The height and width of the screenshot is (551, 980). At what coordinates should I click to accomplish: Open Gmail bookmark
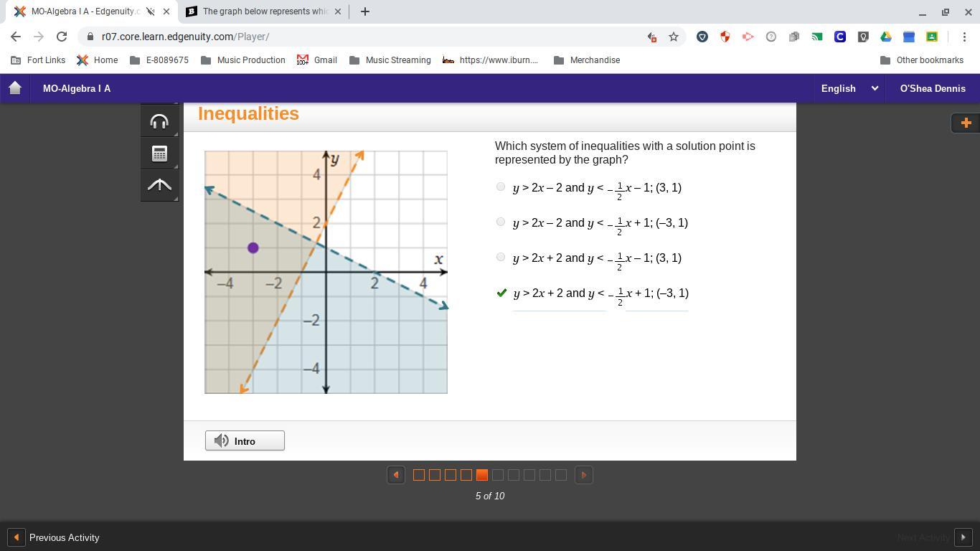click(x=317, y=60)
